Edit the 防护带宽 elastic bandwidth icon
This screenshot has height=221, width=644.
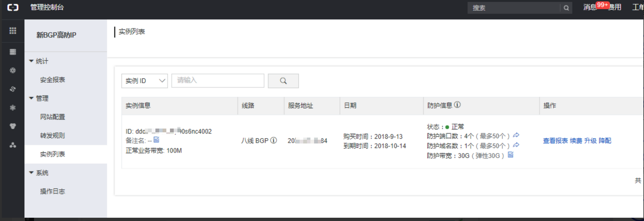click(x=511, y=155)
